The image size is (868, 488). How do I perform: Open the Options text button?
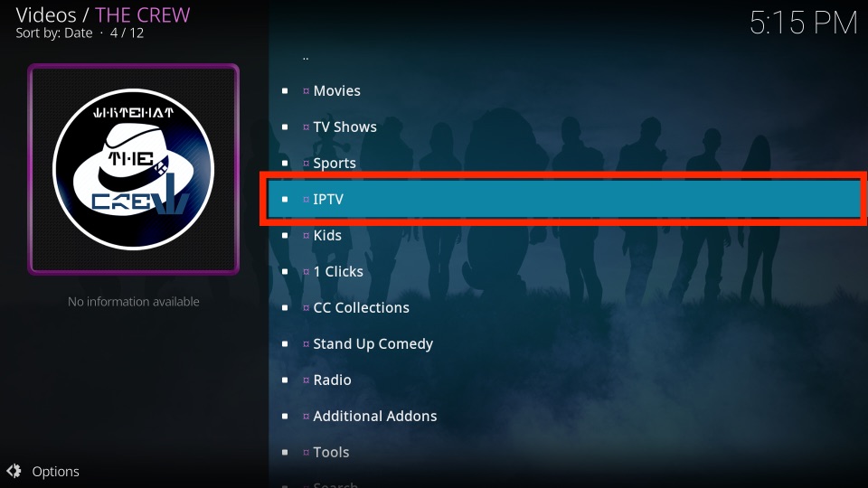55,472
